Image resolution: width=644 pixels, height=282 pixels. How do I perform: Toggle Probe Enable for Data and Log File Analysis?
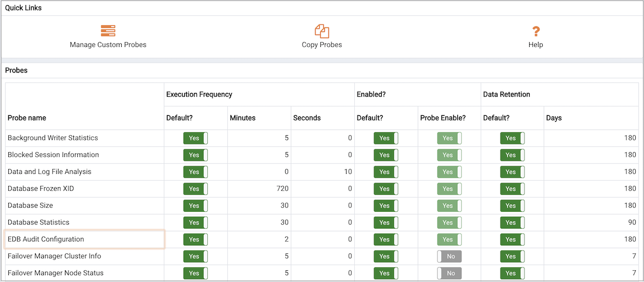pyautogui.click(x=449, y=171)
